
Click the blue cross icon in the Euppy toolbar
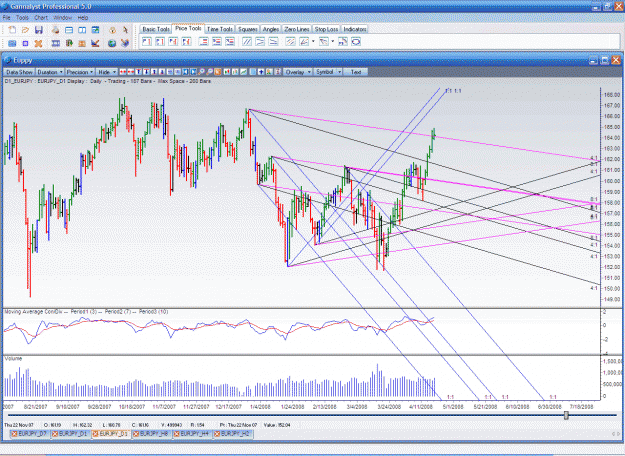click(261, 72)
